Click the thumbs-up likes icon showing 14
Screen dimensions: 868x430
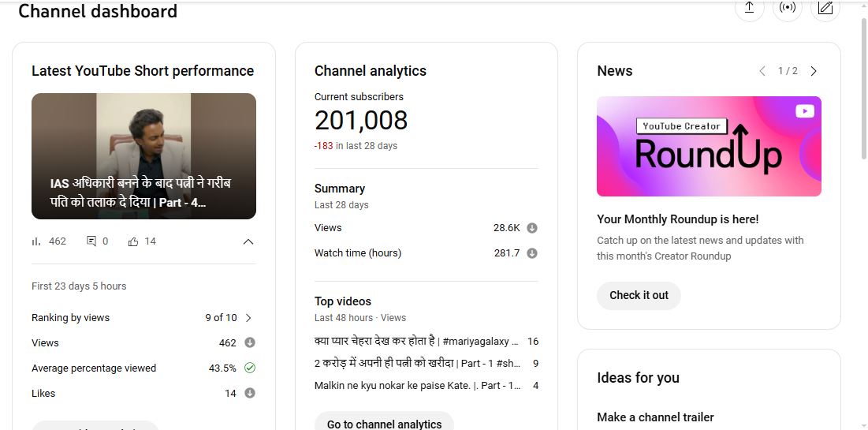tap(133, 241)
